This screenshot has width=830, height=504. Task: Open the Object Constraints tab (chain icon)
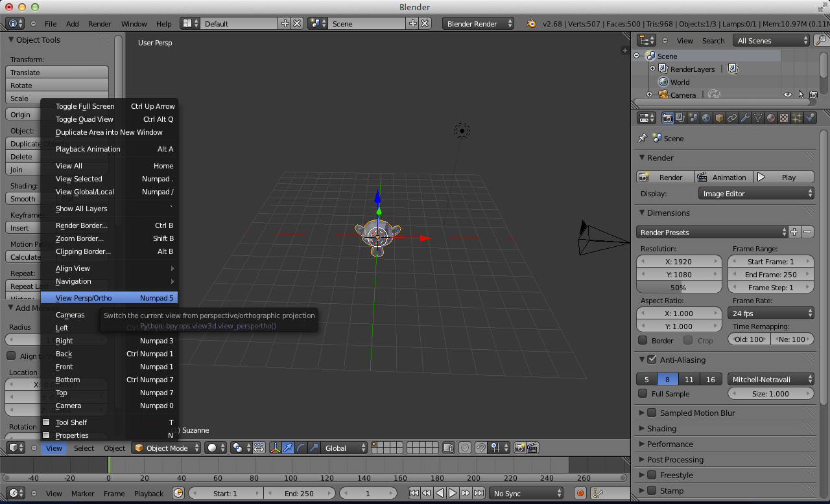732,118
